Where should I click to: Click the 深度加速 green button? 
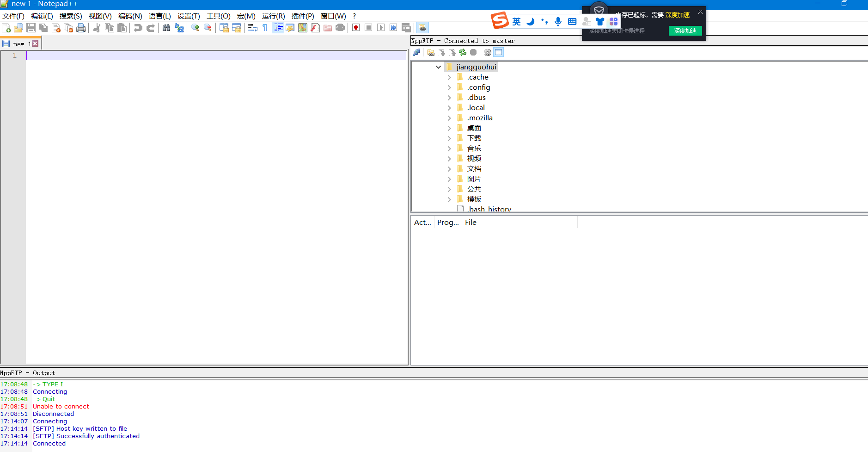pos(685,31)
